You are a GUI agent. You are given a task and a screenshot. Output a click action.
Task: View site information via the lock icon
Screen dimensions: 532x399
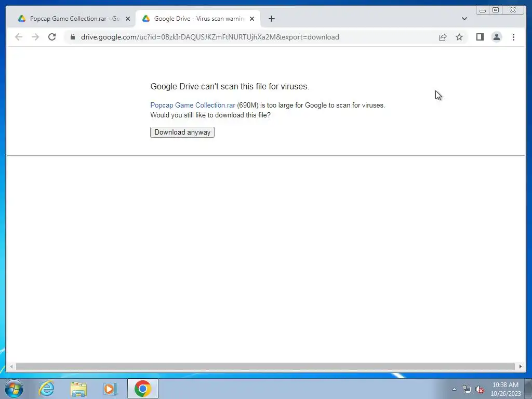(x=73, y=37)
